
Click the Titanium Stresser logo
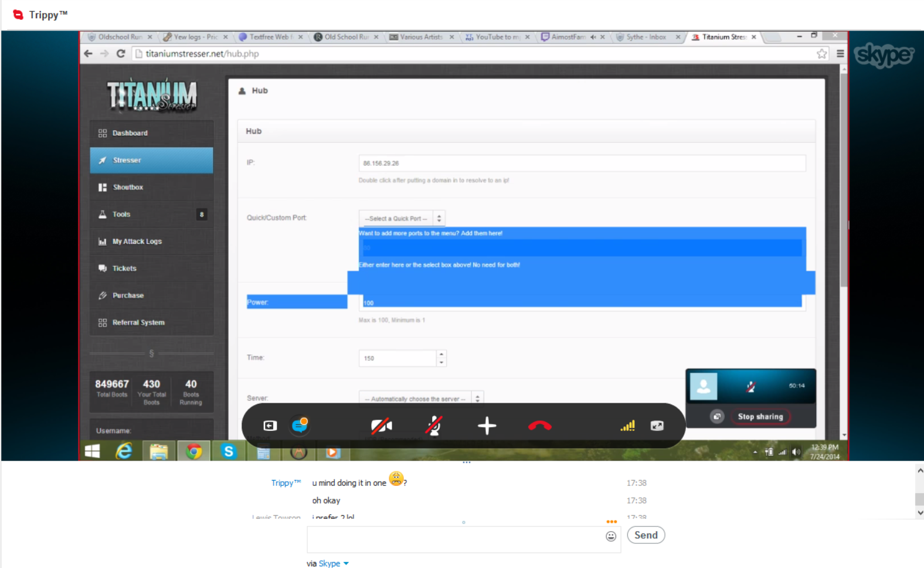point(152,95)
